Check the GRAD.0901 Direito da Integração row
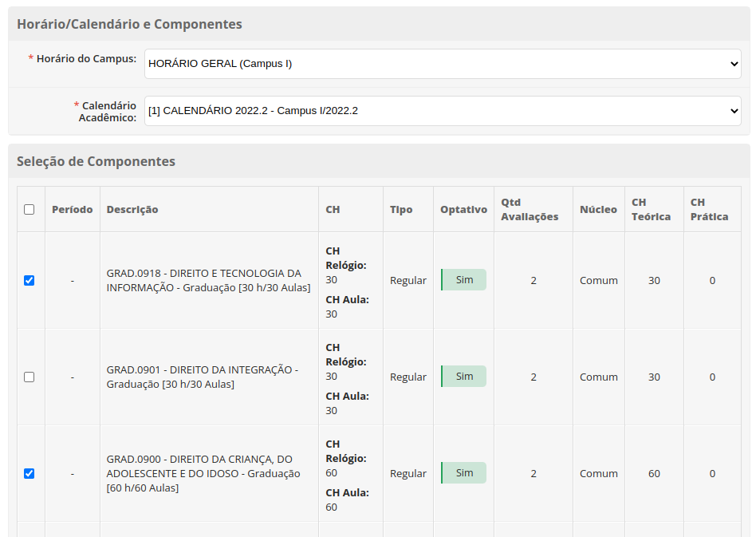This screenshot has width=756, height=537. 30,377
